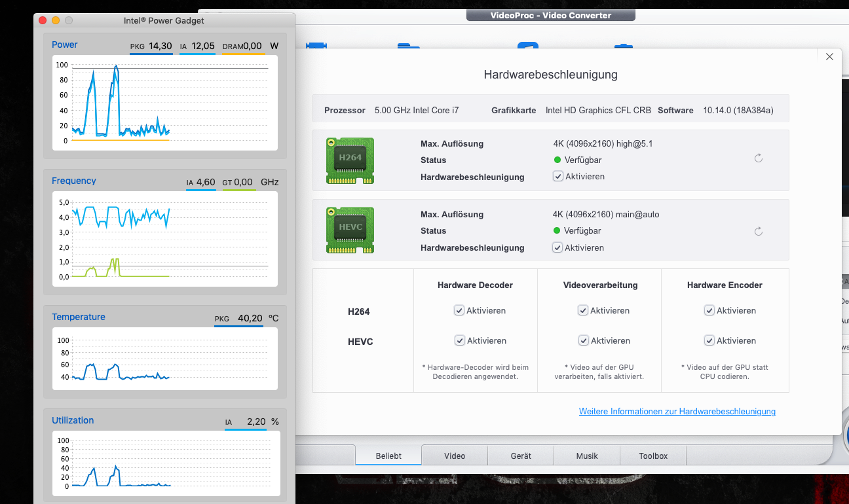The width and height of the screenshot is (849, 504).
Task: Click the Hardware Decoder column header
Action: [475, 285]
